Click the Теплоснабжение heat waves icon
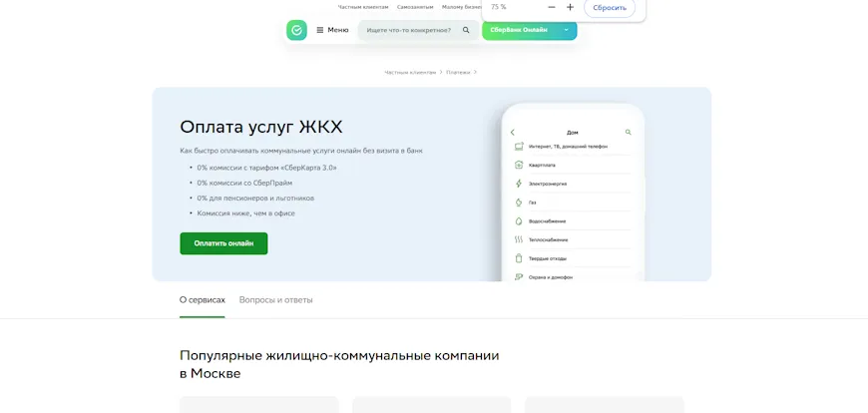Screen dimensions: 868x413 click(519, 239)
